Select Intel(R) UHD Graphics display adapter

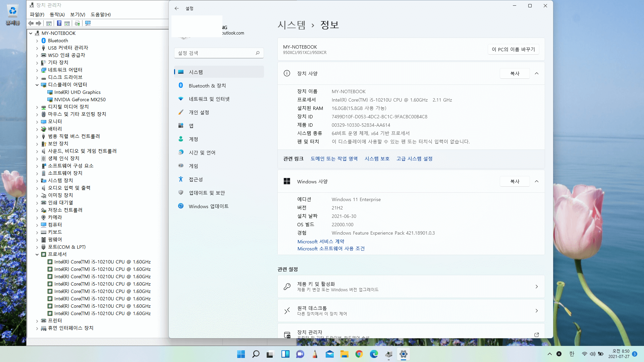pos(77,92)
